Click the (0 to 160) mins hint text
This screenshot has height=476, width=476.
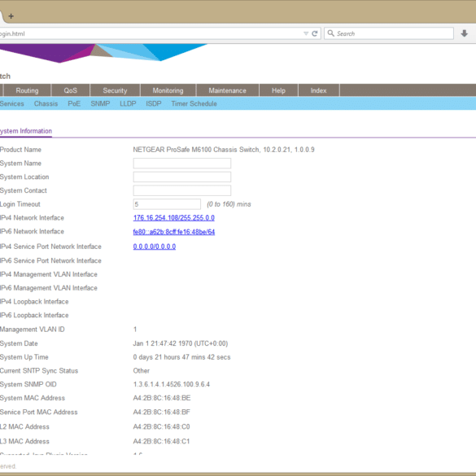click(229, 204)
